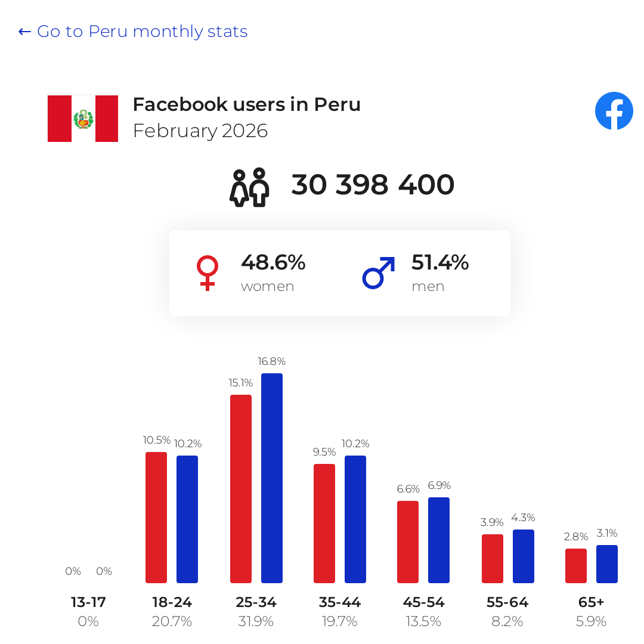This screenshot has height=644, width=644.
Task: Click the blue 3.1% bar for 65+
Action: pos(607,564)
